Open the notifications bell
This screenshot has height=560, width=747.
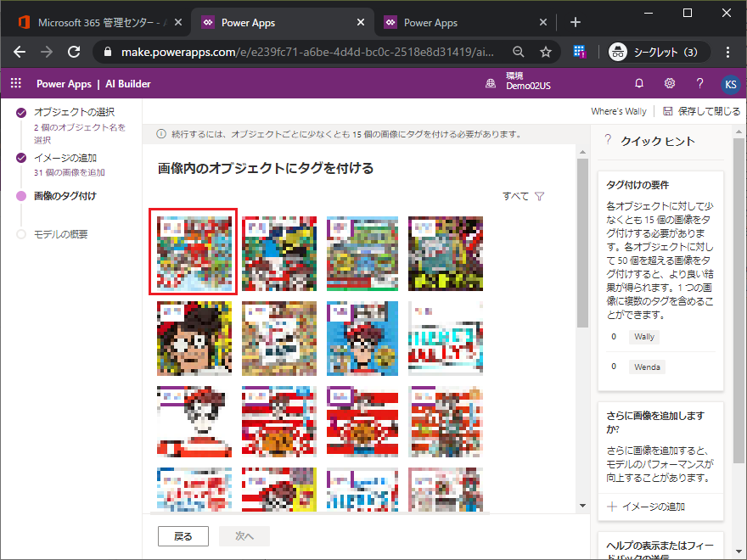click(639, 83)
